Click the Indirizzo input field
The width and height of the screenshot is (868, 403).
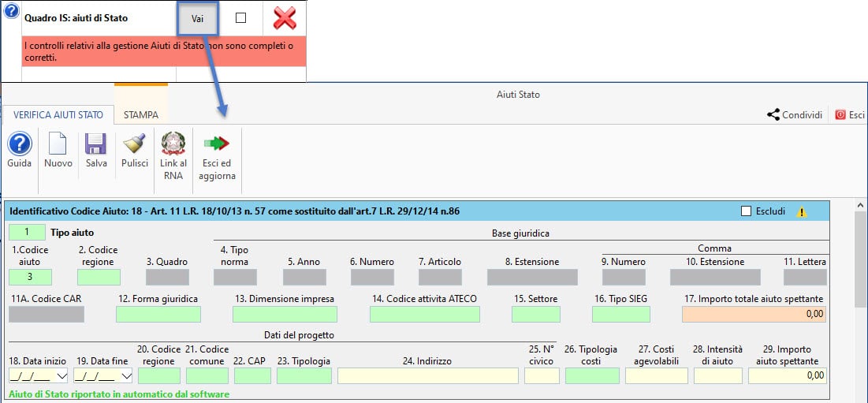(x=427, y=376)
